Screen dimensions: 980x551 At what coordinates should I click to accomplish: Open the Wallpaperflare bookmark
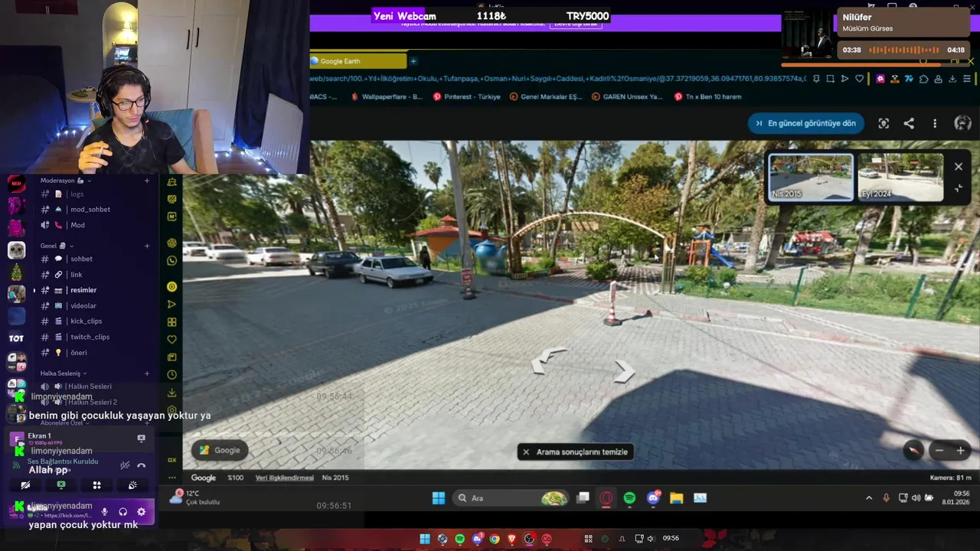point(387,96)
